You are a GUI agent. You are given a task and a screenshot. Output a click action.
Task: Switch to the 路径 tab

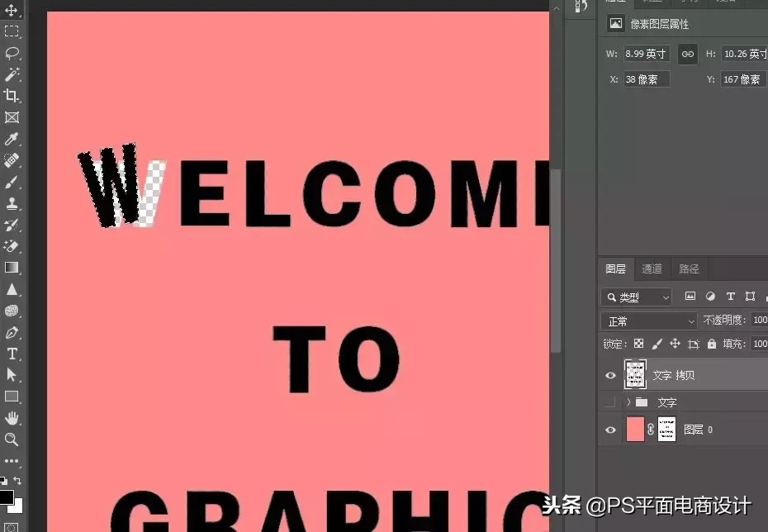(689, 268)
